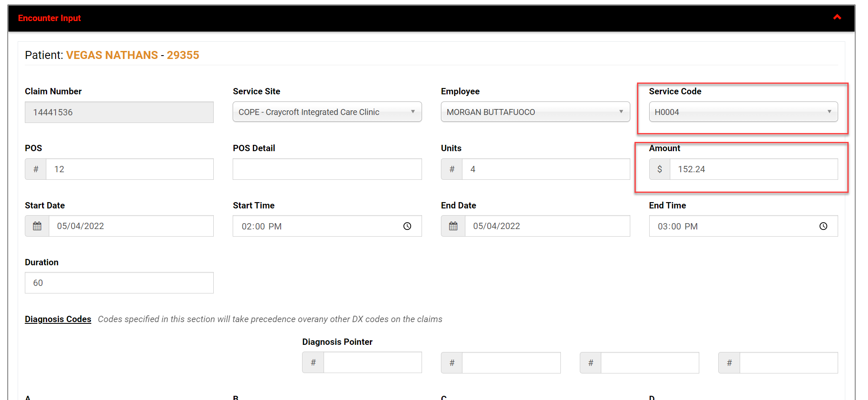
Task: Open the Employee dropdown
Action: tap(535, 112)
